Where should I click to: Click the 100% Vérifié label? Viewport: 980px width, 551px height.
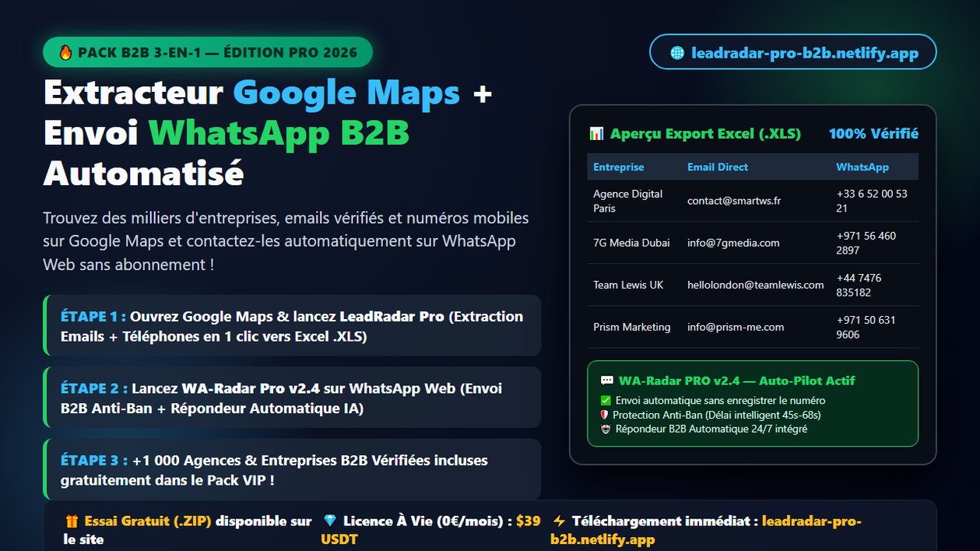click(873, 134)
